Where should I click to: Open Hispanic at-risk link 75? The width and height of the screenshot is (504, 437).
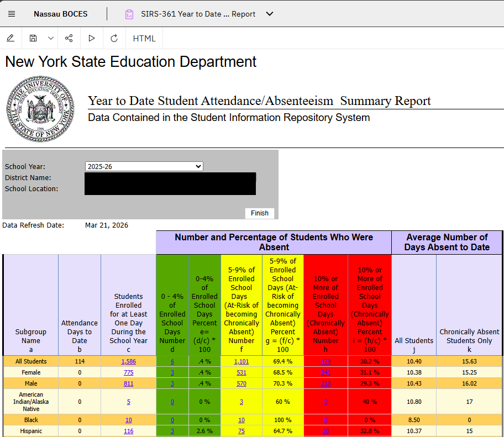point(242,431)
